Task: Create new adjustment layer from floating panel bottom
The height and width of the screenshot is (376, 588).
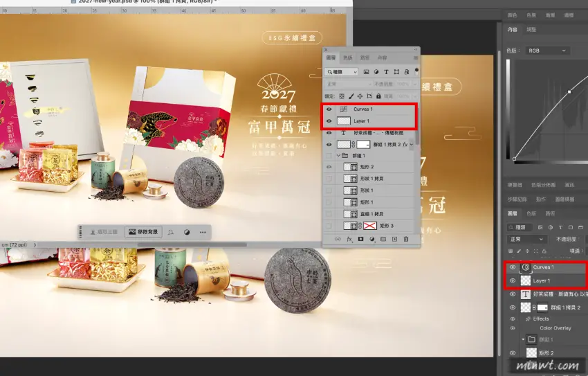Action: tap(372, 239)
